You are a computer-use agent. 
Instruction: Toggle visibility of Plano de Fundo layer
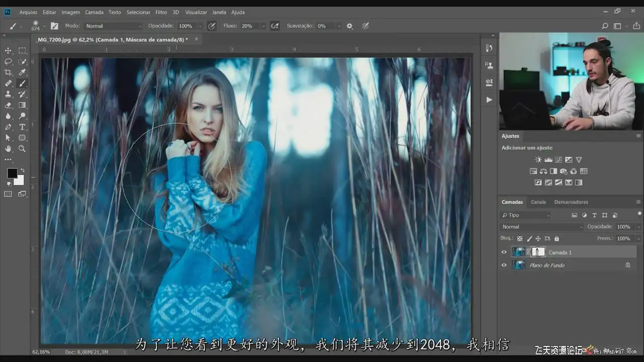click(x=504, y=265)
